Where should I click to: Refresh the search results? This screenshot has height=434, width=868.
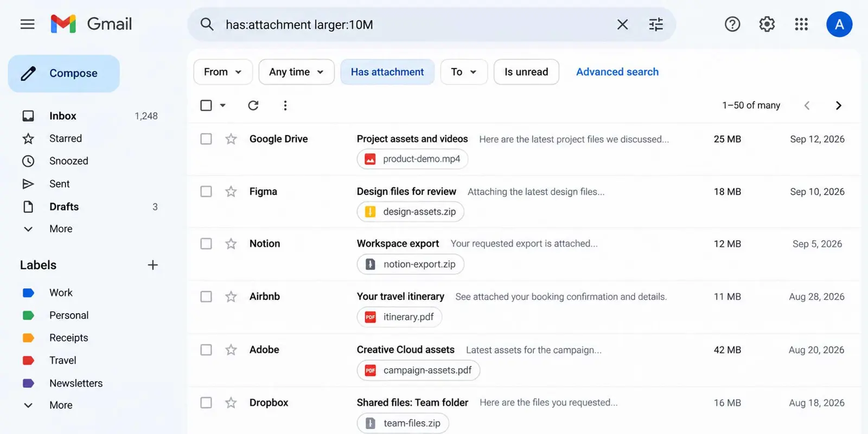pyautogui.click(x=253, y=105)
